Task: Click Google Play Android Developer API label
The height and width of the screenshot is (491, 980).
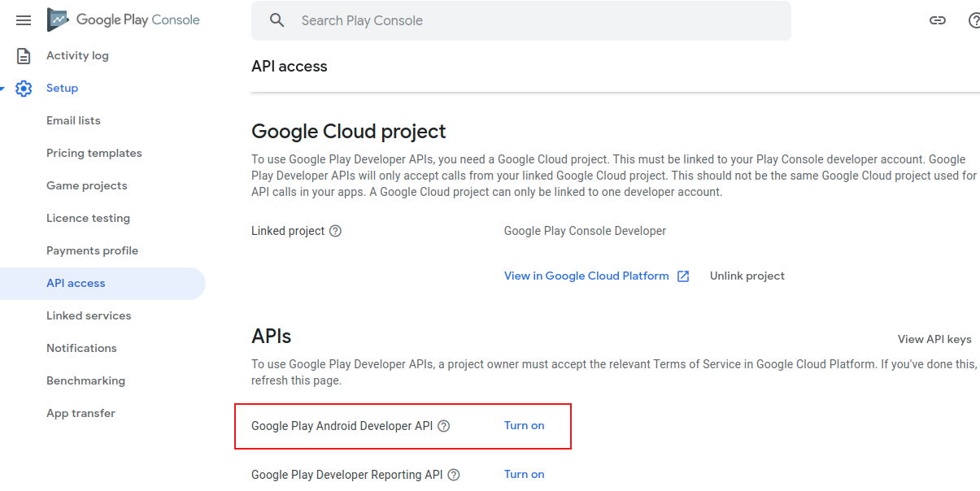Action: coord(342,426)
